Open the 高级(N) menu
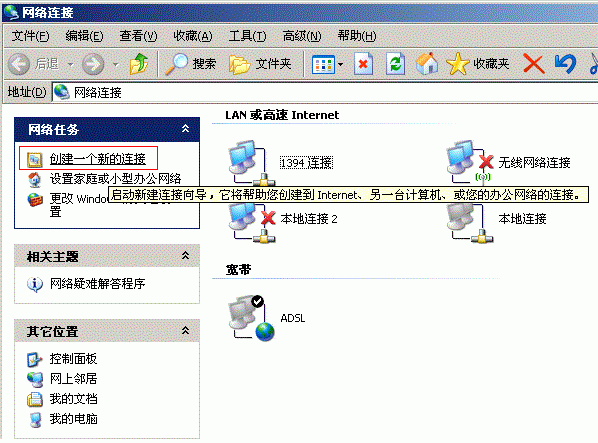The height and width of the screenshot is (443, 598). [x=302, y=36]
